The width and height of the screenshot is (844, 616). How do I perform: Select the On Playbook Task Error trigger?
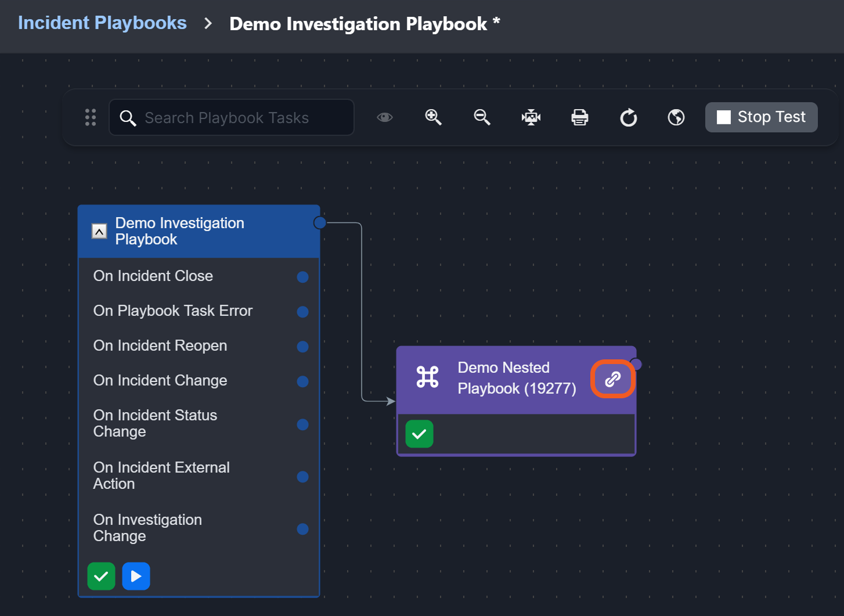[x=173, y=311]
